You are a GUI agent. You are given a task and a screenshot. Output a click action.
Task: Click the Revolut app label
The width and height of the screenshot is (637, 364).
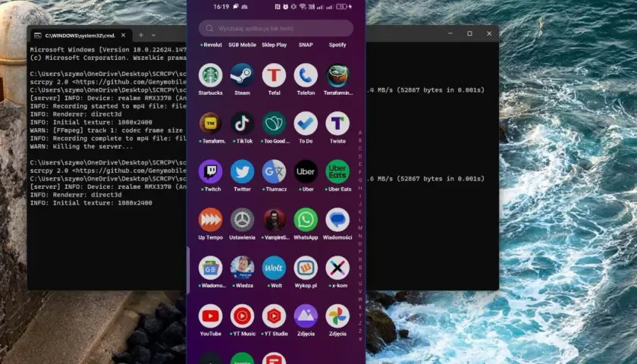tap(212, 45)
